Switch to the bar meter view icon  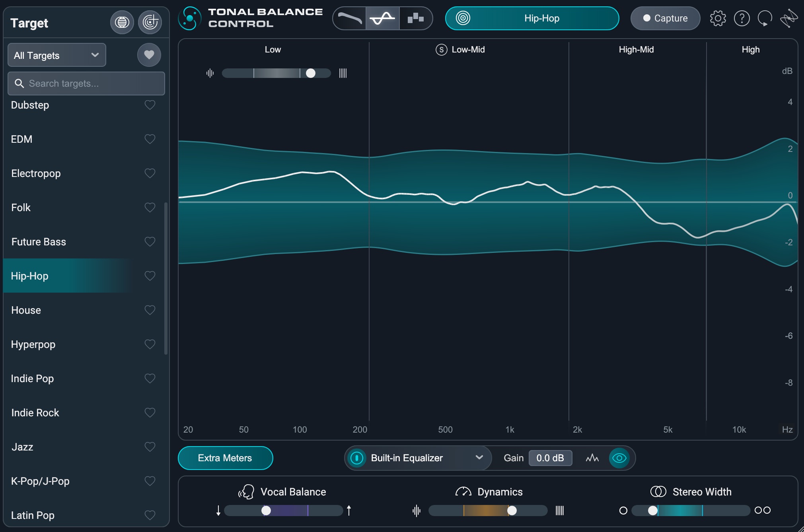(416, 18)
